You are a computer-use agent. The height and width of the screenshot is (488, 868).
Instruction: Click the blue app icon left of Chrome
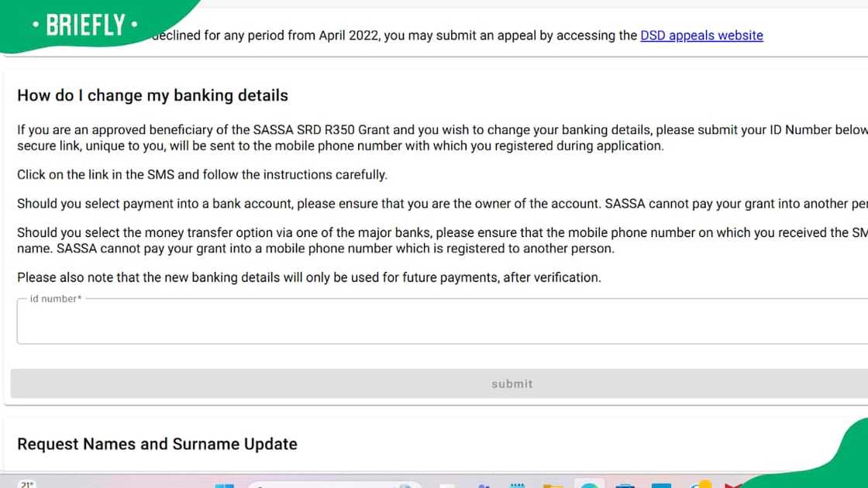click(x=661, y=486)
